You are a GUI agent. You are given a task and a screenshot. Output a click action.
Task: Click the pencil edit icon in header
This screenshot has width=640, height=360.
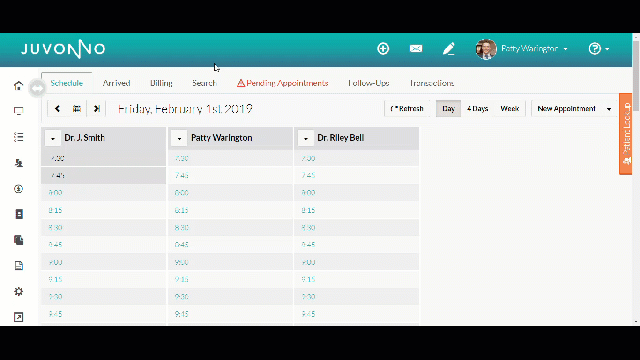[x=449, y=49]
